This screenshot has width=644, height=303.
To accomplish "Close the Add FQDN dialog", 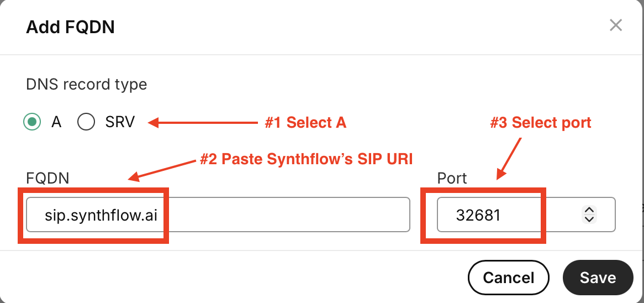I will (x=615, y=25).
